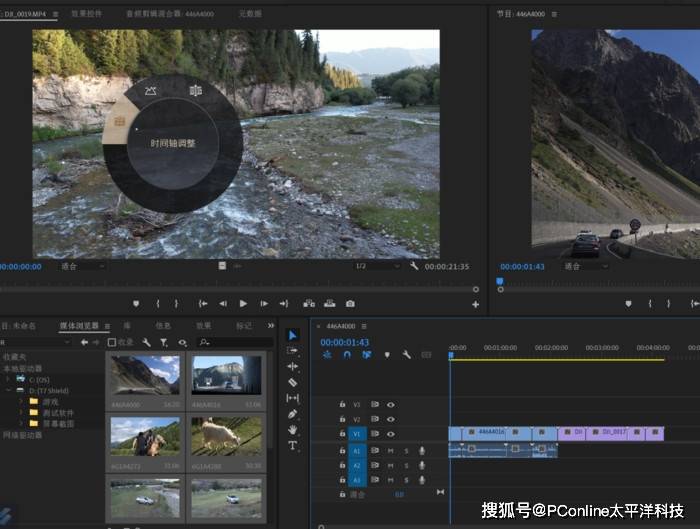Go back in the media browser

(84, 342)
